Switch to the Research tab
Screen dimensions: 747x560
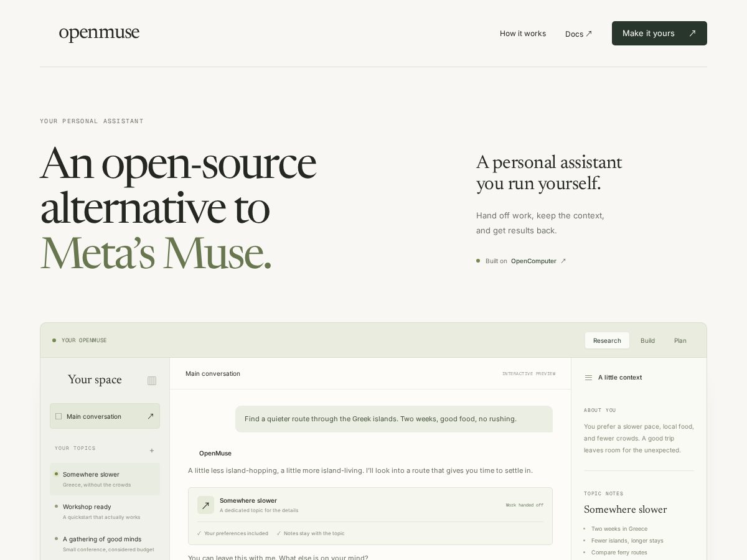tap(607, 340)
